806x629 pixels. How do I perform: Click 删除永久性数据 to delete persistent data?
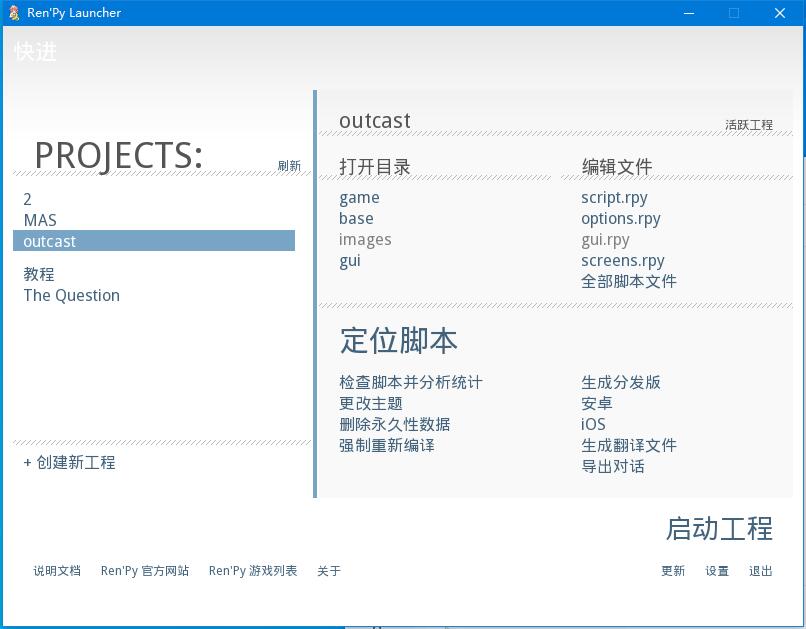pyautogui.click(x=395, y=424)
